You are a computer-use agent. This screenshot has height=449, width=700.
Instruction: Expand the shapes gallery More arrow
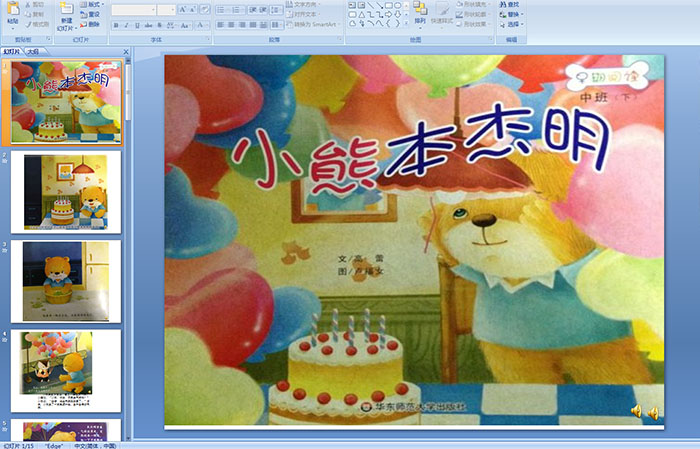pyautogui.click(x=407, y=24)
